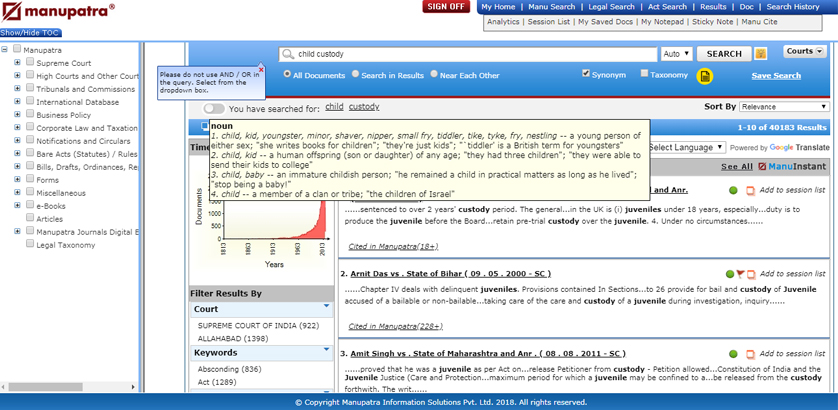Click session list icon for Amit Singh result
Viewport: 838px width, 410px height.
[750, 354]
